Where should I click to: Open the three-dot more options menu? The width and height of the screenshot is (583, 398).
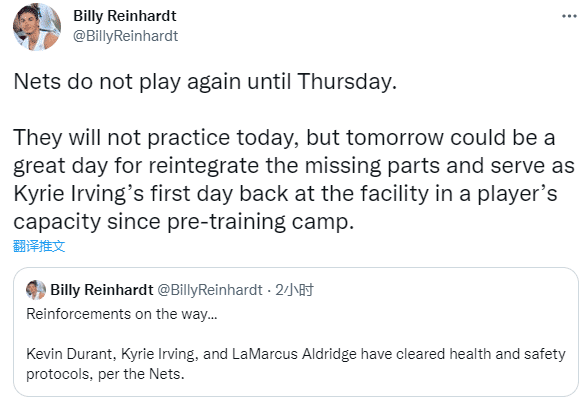click(x=569, y=16)
